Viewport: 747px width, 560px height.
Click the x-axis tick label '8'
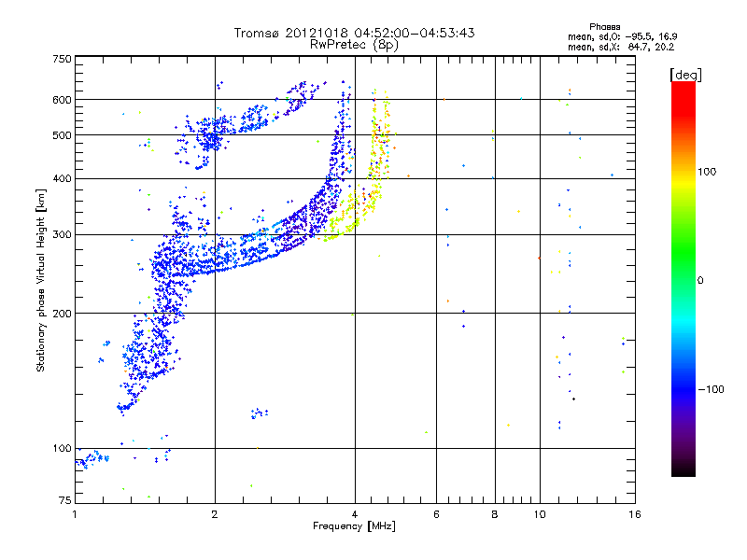tap(495, 514)
